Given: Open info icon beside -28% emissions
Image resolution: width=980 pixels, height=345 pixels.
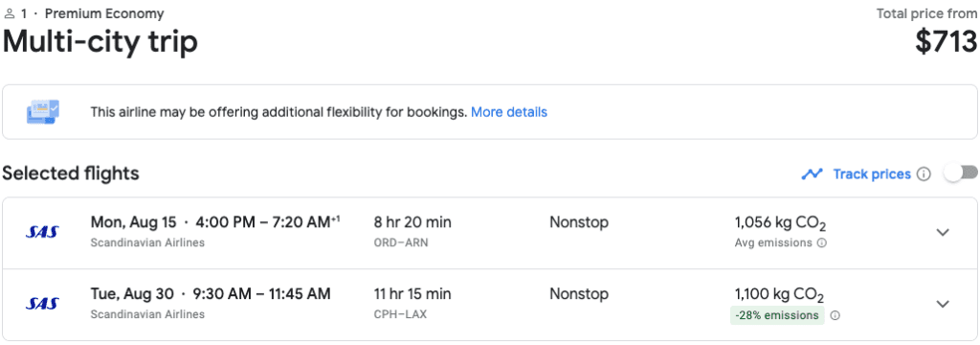Looking at the screenshot, I should tap(835, 315).
